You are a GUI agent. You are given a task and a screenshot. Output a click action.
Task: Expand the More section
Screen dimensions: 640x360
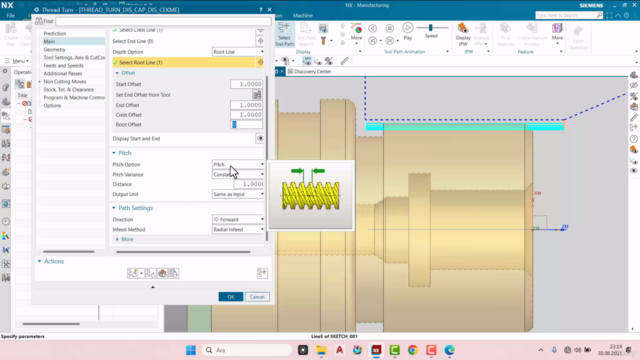point(117,239)
